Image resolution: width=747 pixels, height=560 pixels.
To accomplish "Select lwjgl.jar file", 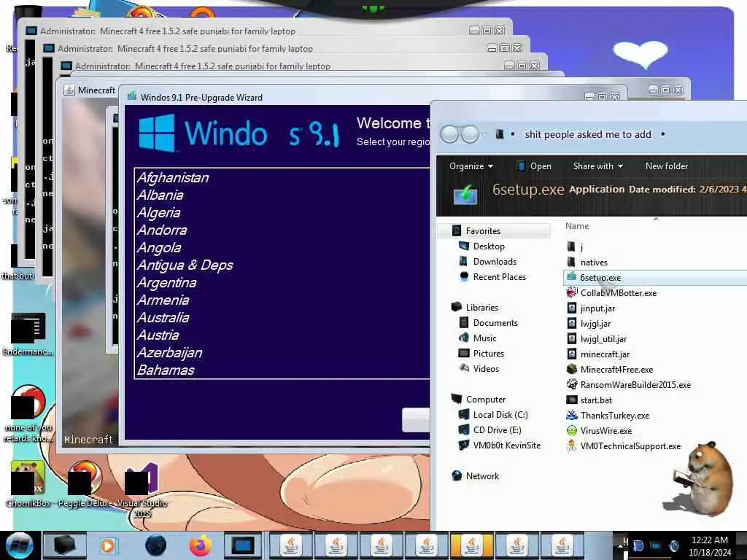I will [x=595, y=323].
